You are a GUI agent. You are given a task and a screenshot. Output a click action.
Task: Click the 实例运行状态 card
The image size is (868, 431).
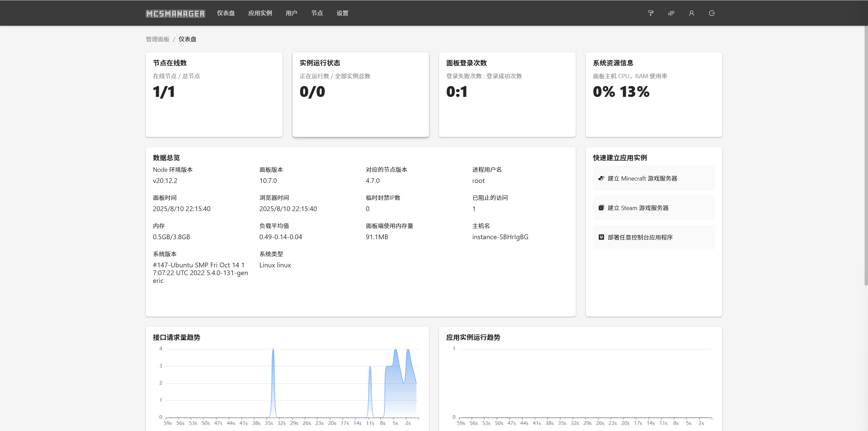[x=361, y=95]
